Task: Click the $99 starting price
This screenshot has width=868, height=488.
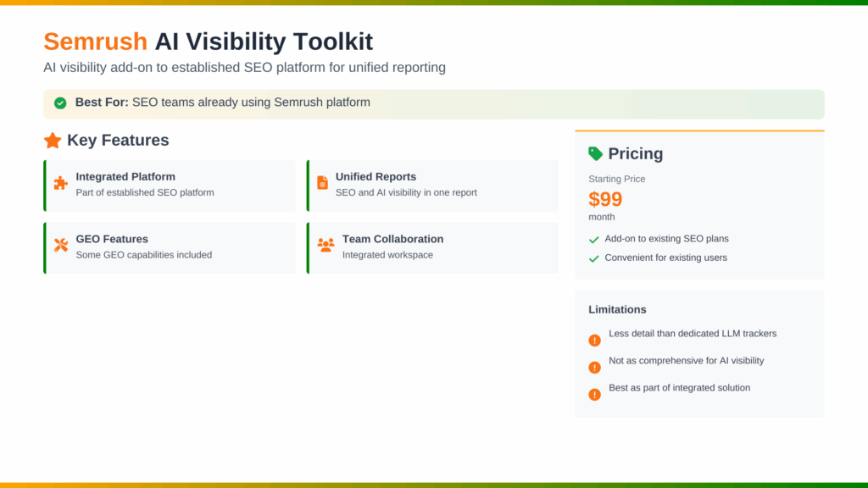Action: click(x=605, y=199)
